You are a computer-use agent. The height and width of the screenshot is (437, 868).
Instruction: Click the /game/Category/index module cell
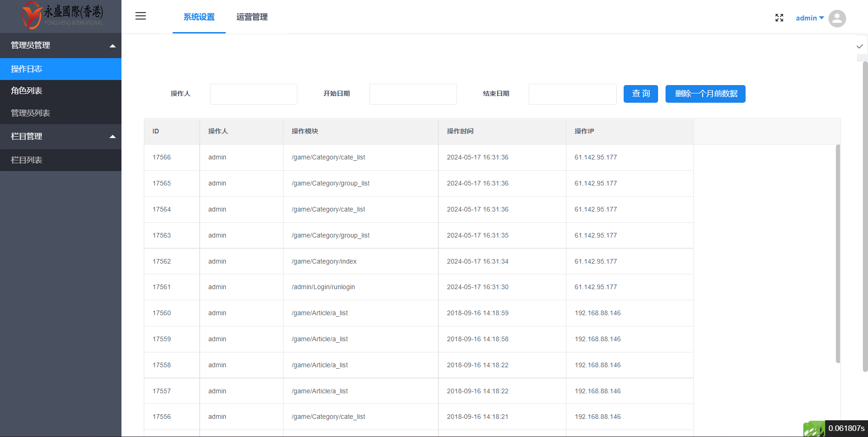(361, 262)
